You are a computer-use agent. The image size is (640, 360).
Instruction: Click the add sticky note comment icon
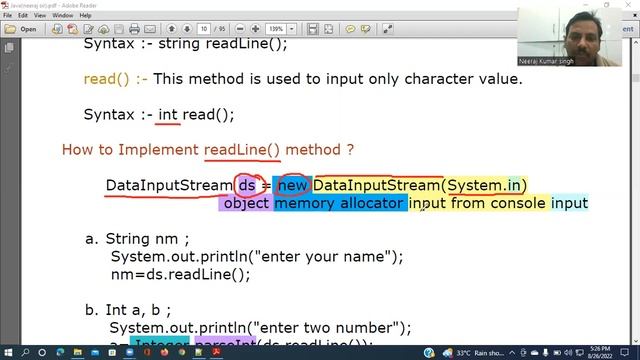pyautogui.click(x=350, y=29)
